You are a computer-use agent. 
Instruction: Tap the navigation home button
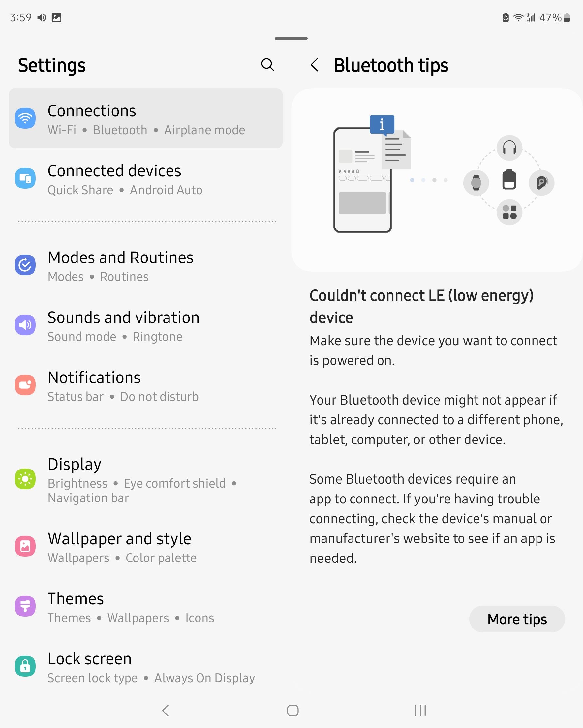tap(292, 711)
